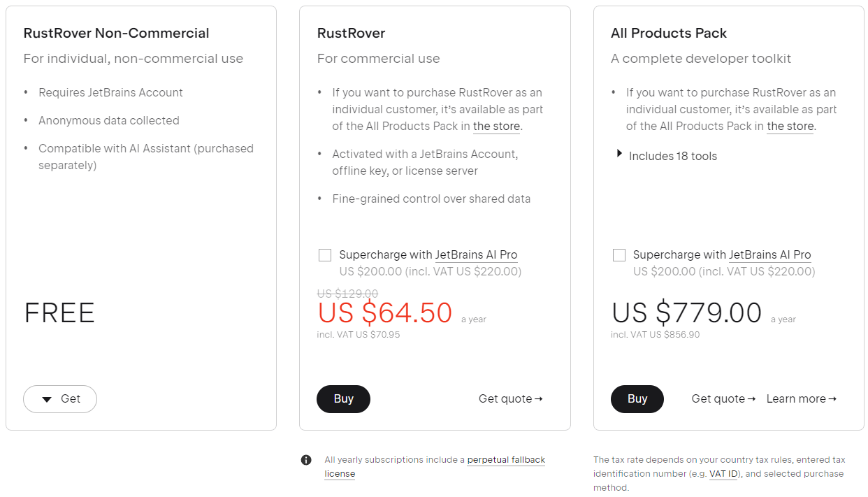Tick AI Pro checkbox in All Products Pack
Image resolution: width=868 pixels, height=497 pixels.
click(x=619, y=255)
